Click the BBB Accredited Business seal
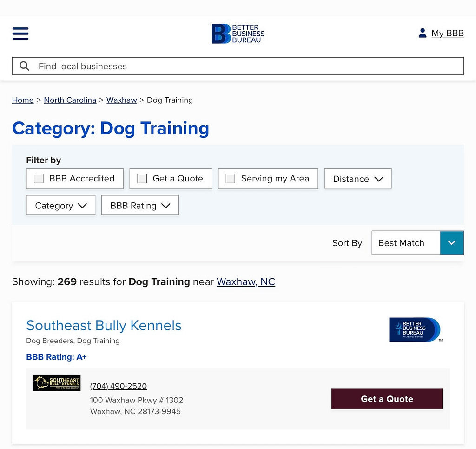 pos(416,329)
